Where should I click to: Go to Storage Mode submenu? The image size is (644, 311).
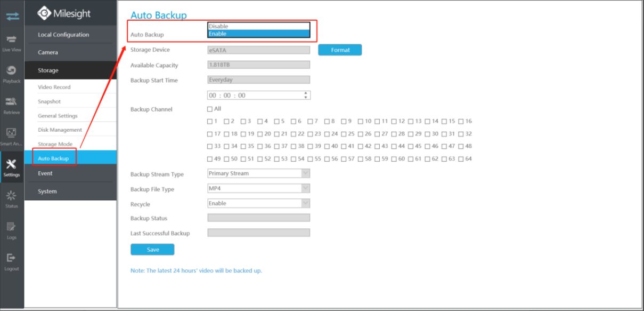coord(55,144)
